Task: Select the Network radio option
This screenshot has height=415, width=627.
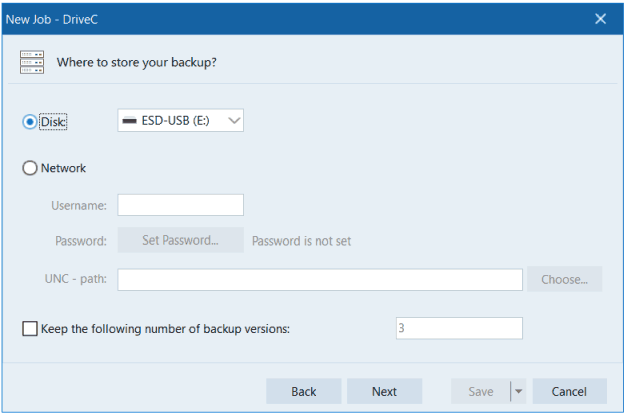Action: pos(30,168)
